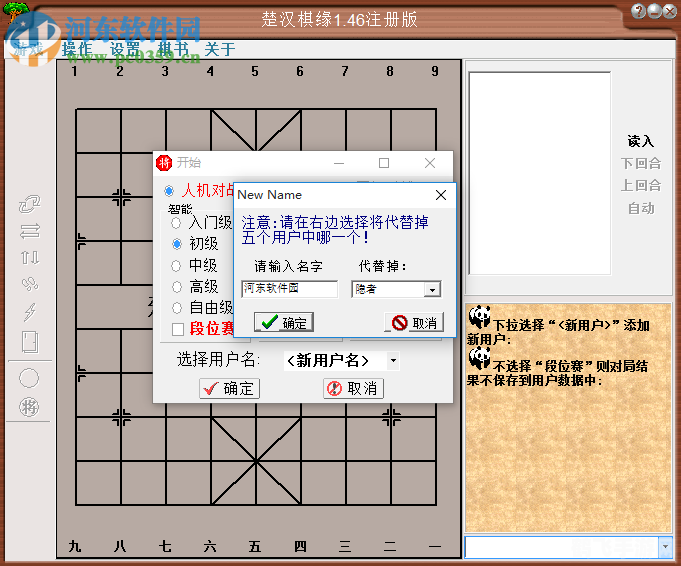
Task: Click the 上回合 button
Action: [x=641, y=185]
